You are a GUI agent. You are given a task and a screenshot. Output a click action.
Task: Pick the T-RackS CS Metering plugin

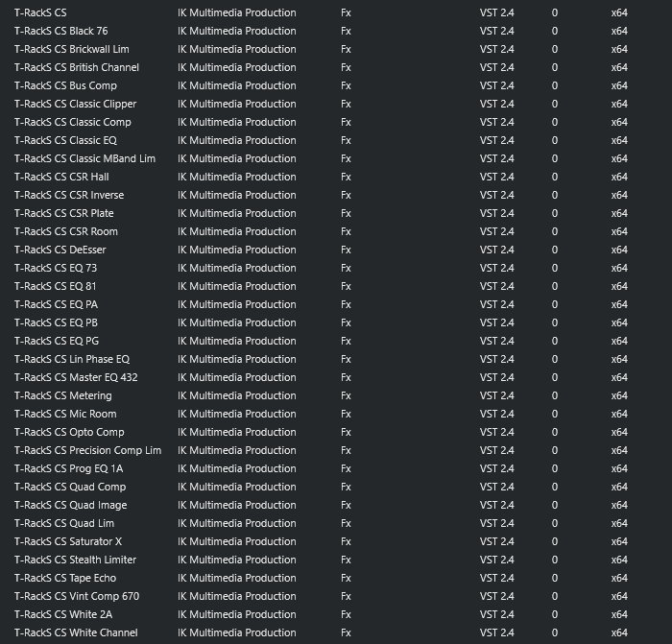[x=63, y=395]
